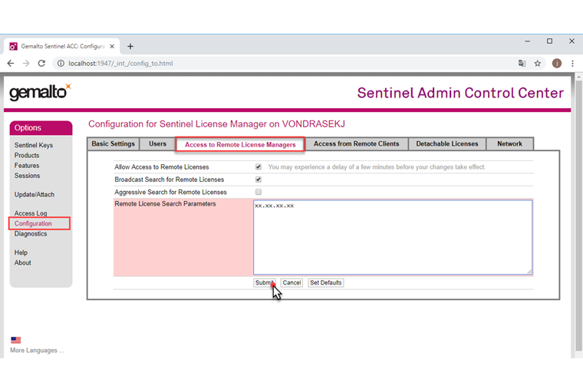Image resolution: width=583 pixels, height=392 pixels.
Task: Open the Detachable Licenses tab
Action: [x=447, y=144]
